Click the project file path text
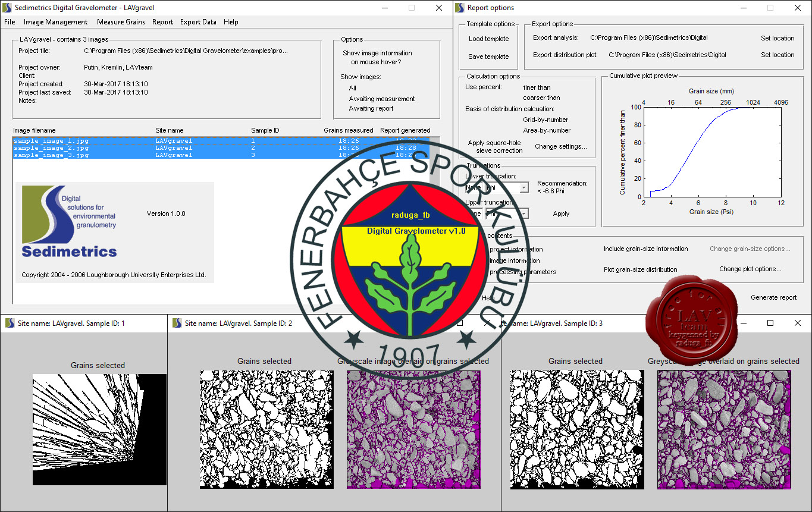This screenshot has width=812, height=512. click(186, 51)
